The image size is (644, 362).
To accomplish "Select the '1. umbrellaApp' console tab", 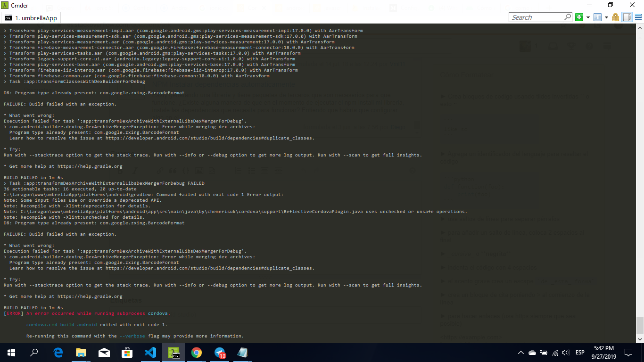I will (x=31, y=18).
